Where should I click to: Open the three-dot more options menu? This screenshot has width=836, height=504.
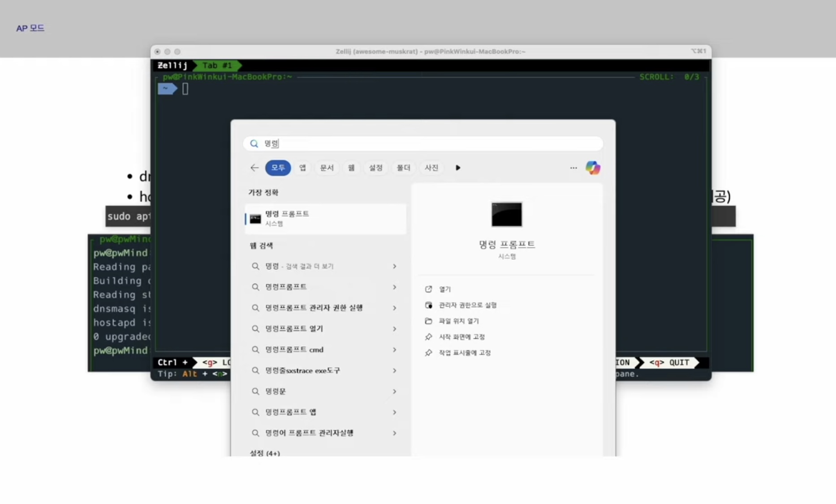(573, 168)
